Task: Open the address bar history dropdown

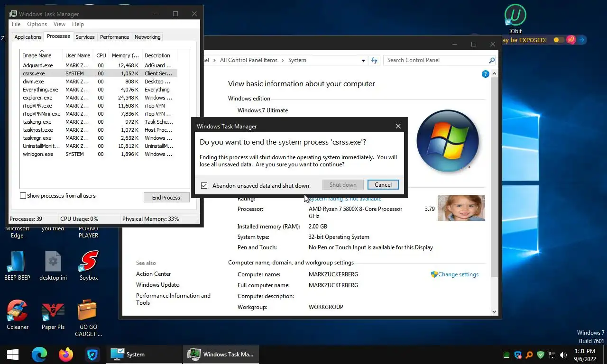Action: click(x=363, y=60)
